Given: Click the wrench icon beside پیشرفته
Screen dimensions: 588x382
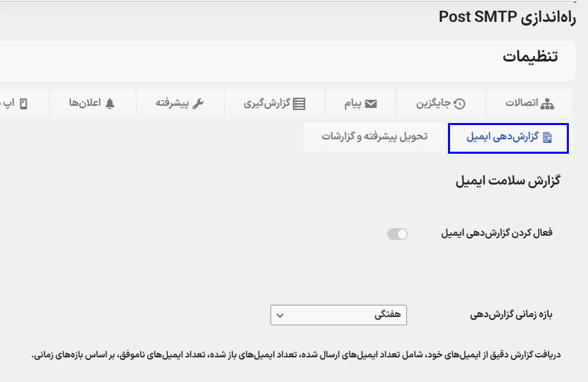Looking at the screenshot, I should click(198, 104).
